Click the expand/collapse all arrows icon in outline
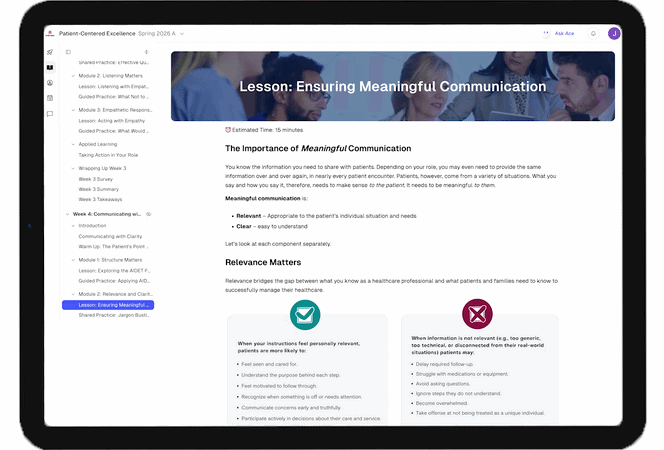This screenshot has height=450, width=664. pyautogui.click(x=146, y=52)
